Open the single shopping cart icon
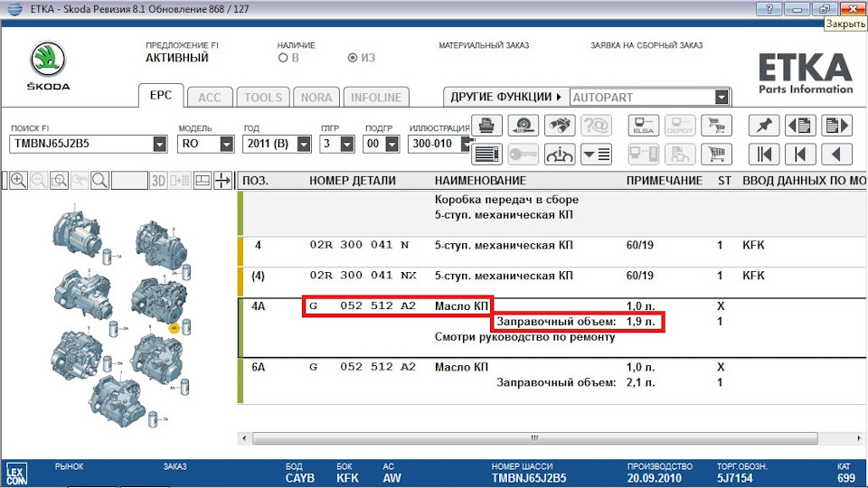Screen dimensions: 868x488 (x=716, y=155)
